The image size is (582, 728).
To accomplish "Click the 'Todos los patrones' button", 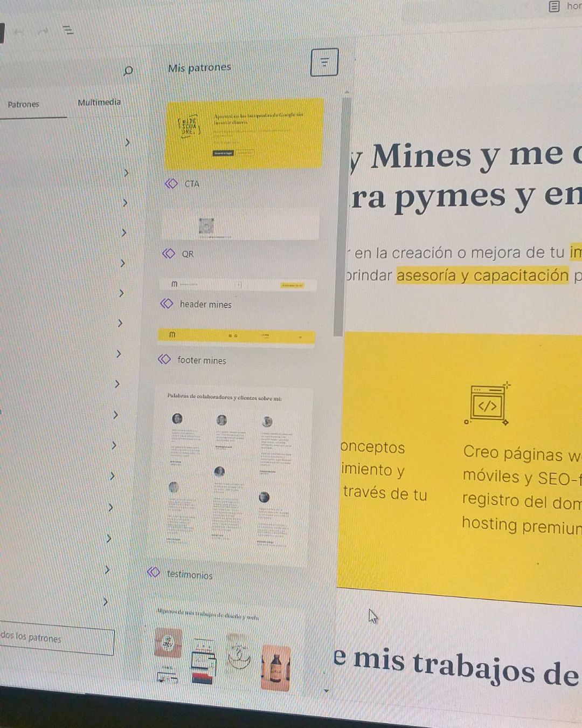I will [x=56, y=640].
